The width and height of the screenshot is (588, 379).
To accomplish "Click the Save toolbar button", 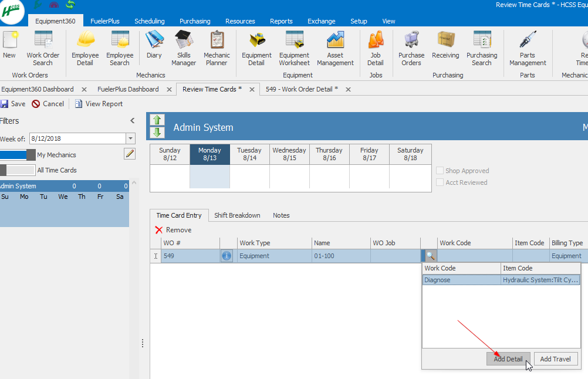I will pyautogui.click(x=13, y=104).
